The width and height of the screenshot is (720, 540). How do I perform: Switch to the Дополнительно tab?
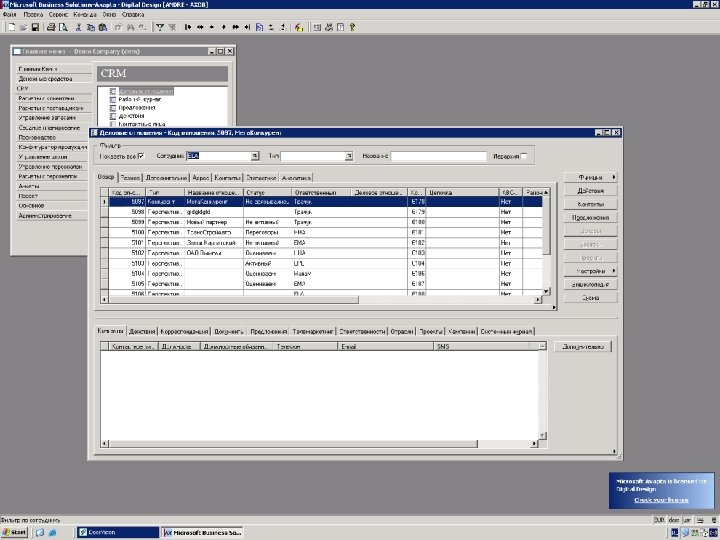[x=166, y=178]
